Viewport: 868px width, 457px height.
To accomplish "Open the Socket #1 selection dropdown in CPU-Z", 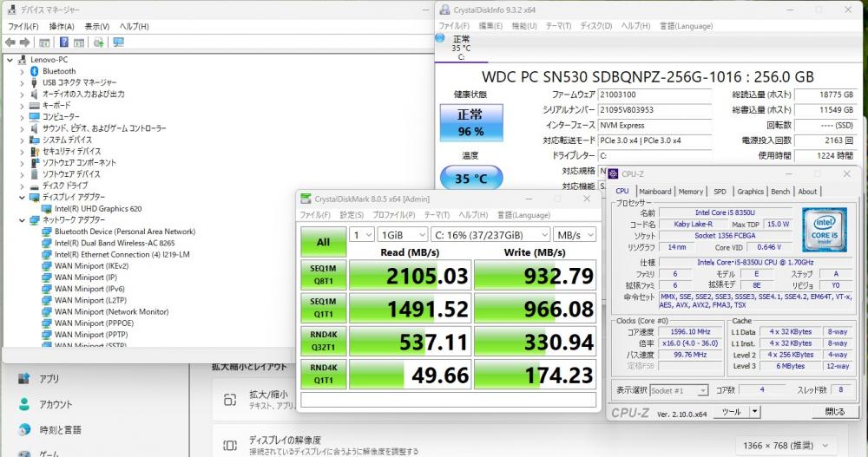I will [x=679, y=390].
